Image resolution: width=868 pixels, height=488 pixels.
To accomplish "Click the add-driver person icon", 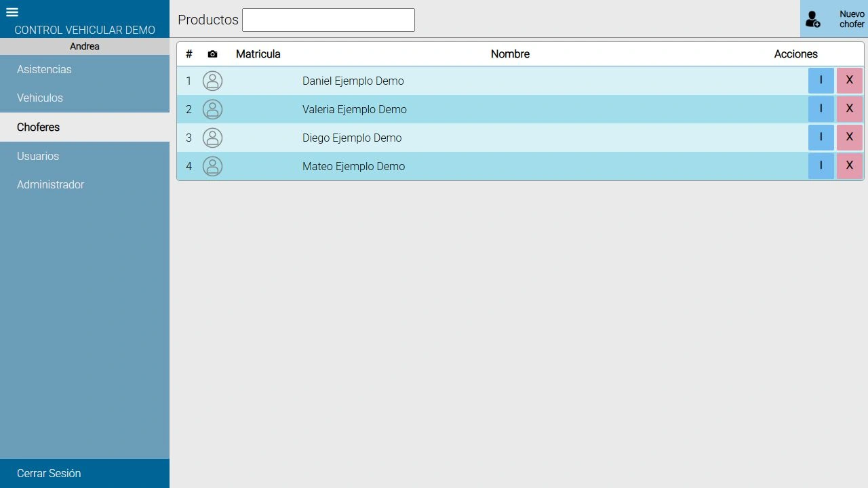I will [x=813, y=19].
